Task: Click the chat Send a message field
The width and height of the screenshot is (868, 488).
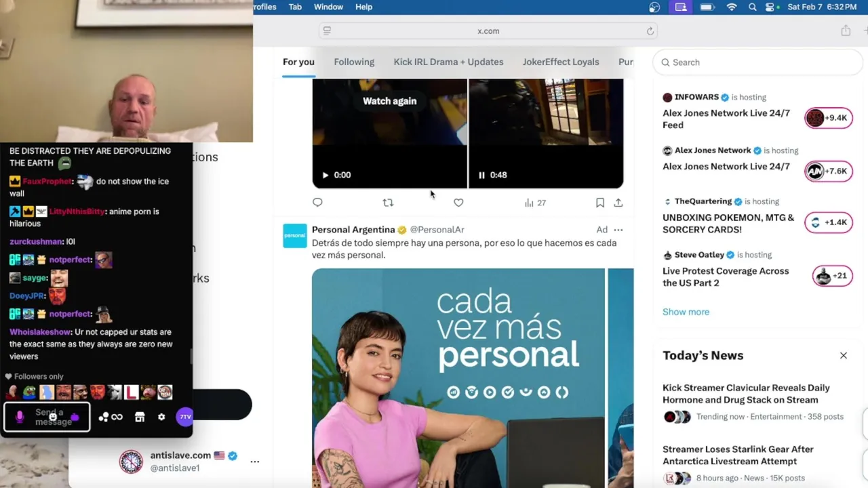Action: [47, 417]
